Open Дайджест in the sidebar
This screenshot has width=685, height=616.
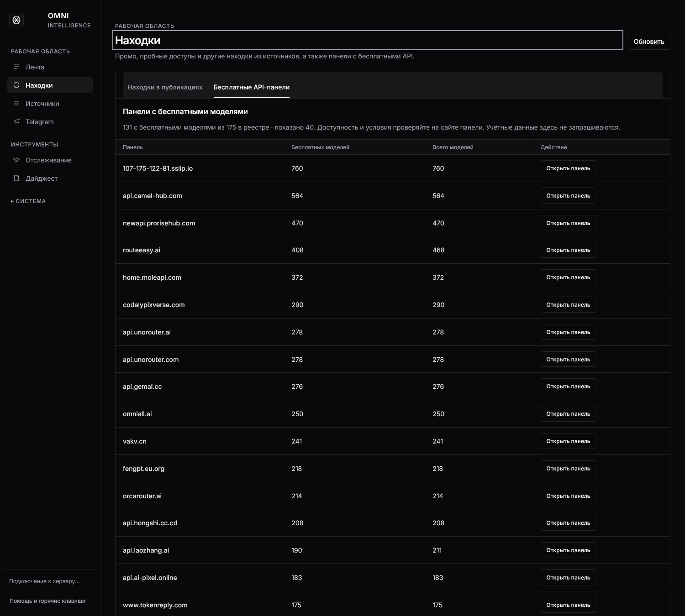pos(50,178)
